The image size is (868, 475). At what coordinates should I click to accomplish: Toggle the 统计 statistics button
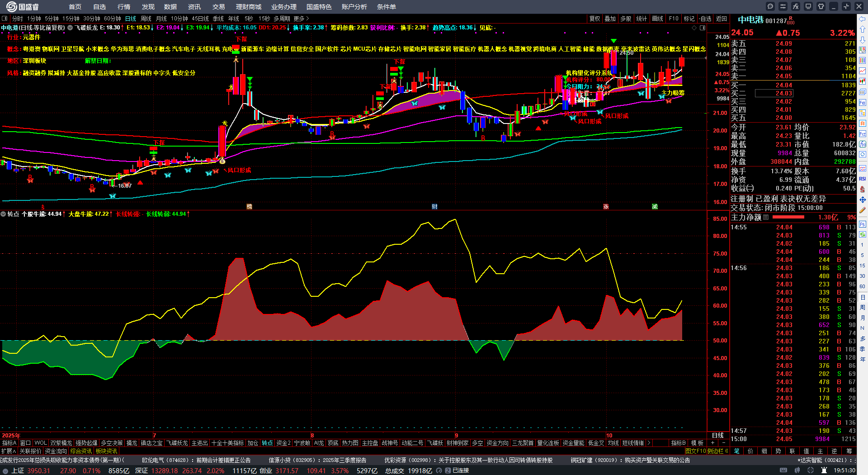coord(642,19)
